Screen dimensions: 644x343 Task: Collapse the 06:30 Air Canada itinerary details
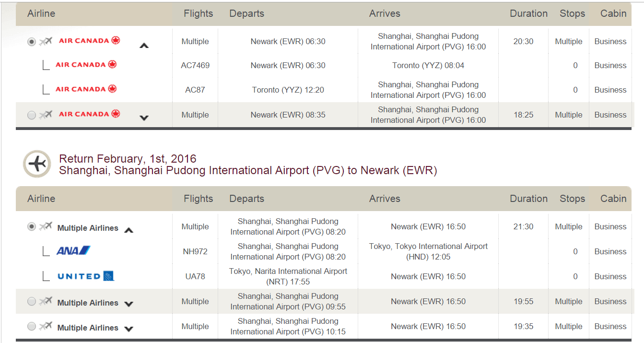click(x=144, y=46)
